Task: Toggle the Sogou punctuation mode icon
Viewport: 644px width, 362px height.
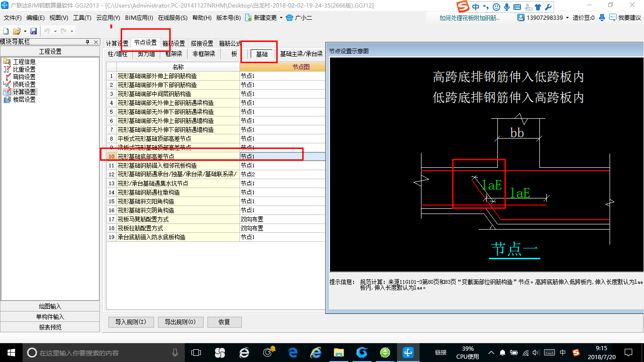Action: tap(486, 7)
